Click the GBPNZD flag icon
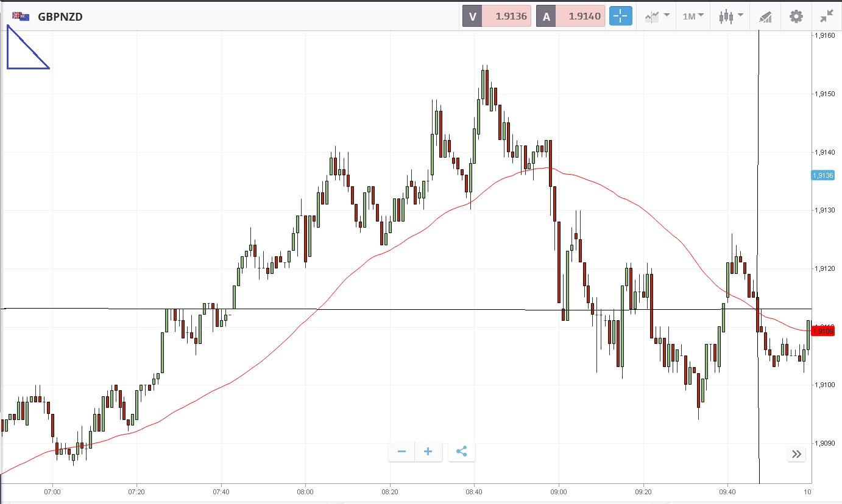This screenshot has height=504, width=842. [x=21, y=16]
